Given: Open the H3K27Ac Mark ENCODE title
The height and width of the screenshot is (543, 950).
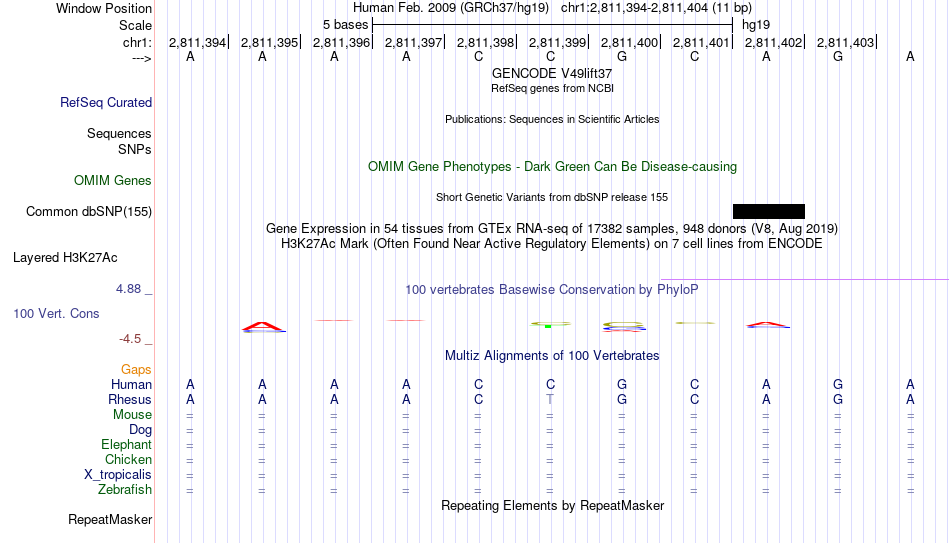Looking at the screenshot, I should click(x=552, y=244).
